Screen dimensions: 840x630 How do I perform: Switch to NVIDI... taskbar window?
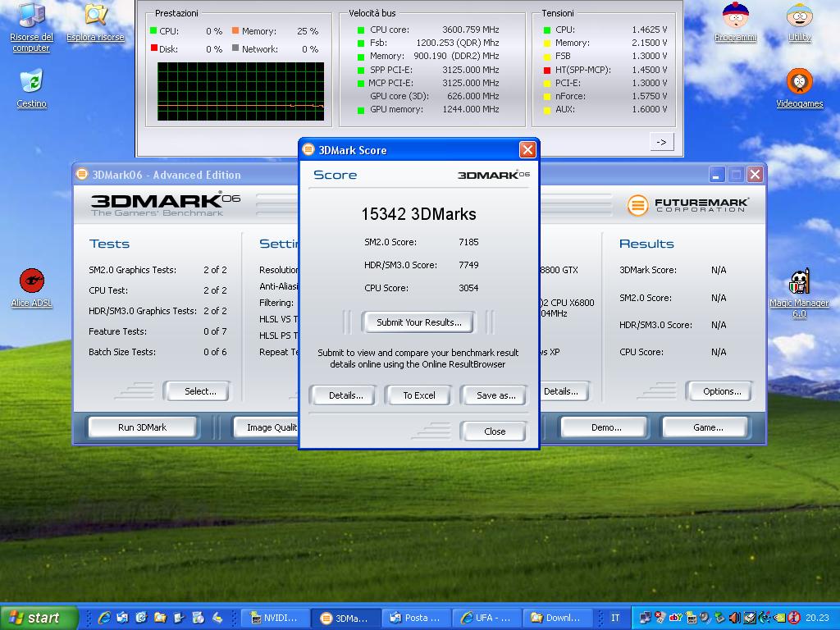[x=276, y=618]
